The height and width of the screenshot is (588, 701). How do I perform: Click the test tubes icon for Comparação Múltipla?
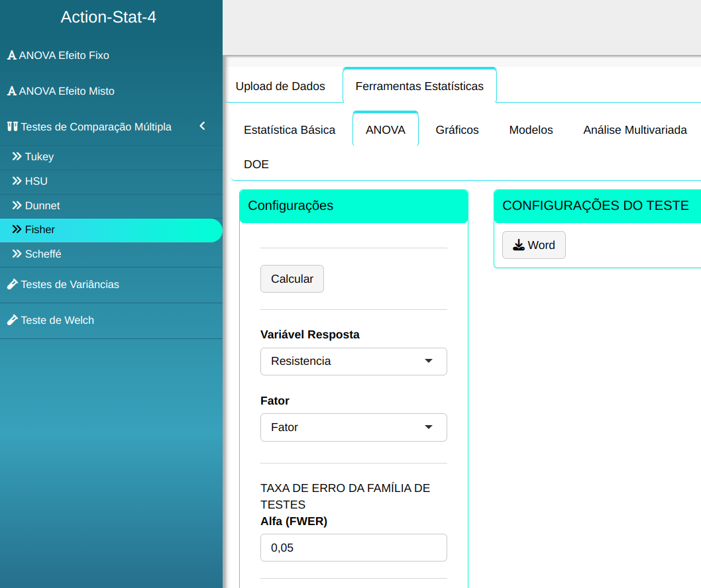click(x=12, y=126)
